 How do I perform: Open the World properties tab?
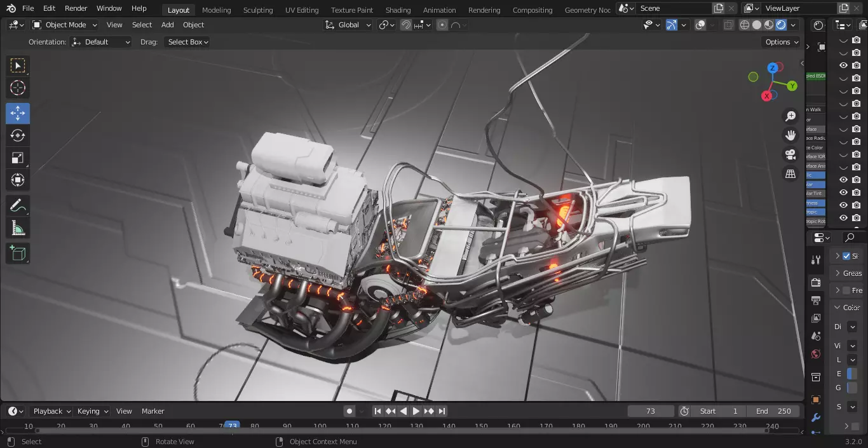(816, 353)
